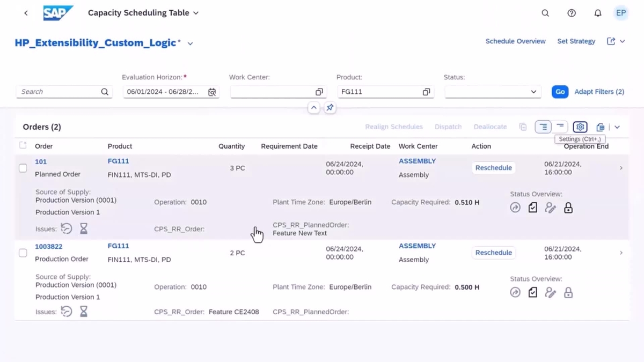Click the hourglass issue icon for order 1003822
644x362 pixels.
[84, 311]
